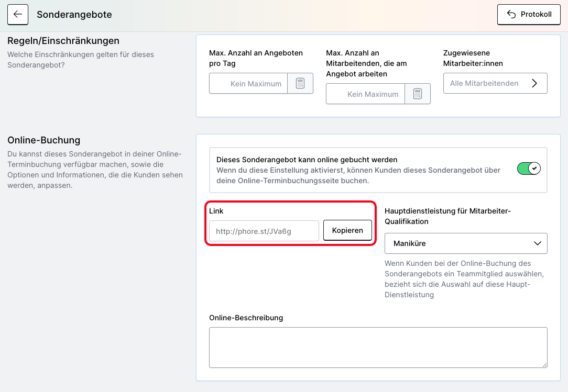
Task: Open the Zugewiesene Mitarbeiter:innen selector
Action: tap(495, 83)
